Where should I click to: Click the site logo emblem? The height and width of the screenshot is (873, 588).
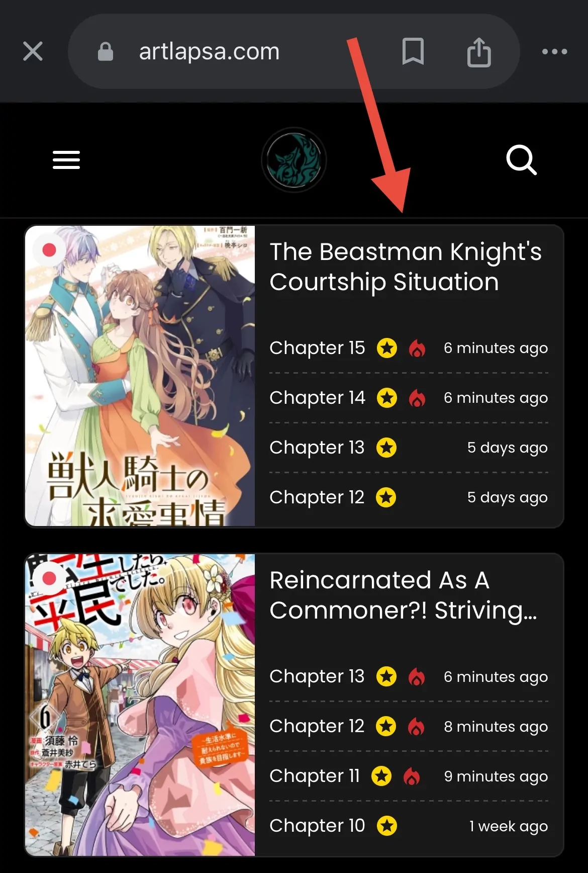(294, 160)
